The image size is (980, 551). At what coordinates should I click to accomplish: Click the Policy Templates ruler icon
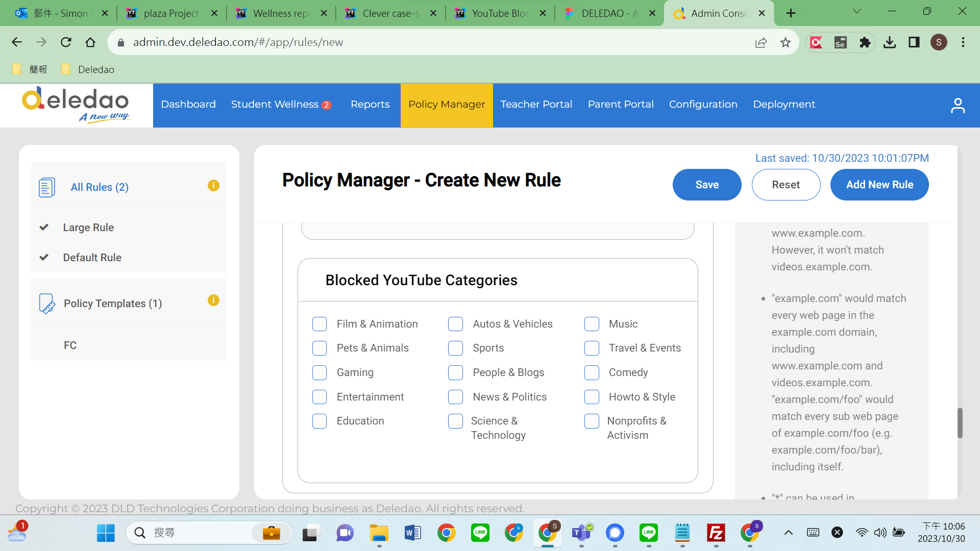click(46, 304)
